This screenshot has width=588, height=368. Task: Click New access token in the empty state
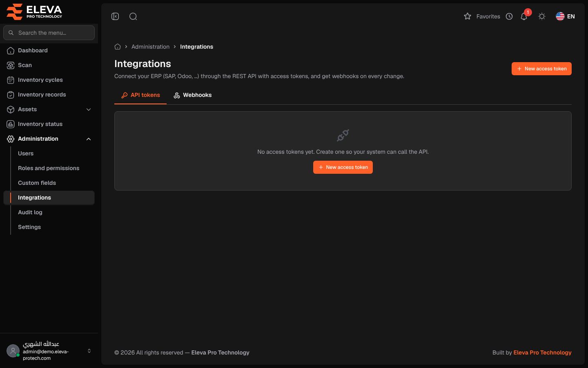tap(343, 167)
